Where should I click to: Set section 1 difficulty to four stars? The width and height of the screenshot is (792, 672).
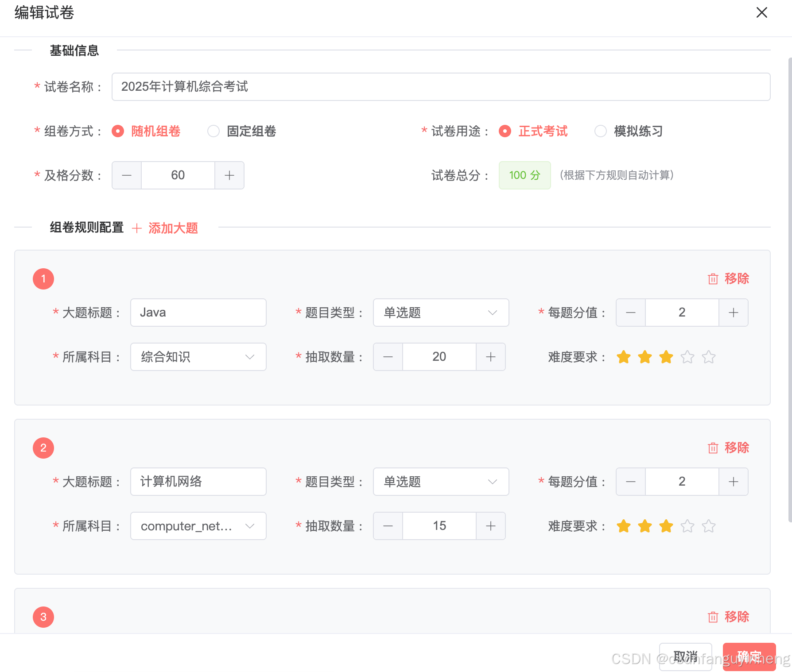point(687,357)
